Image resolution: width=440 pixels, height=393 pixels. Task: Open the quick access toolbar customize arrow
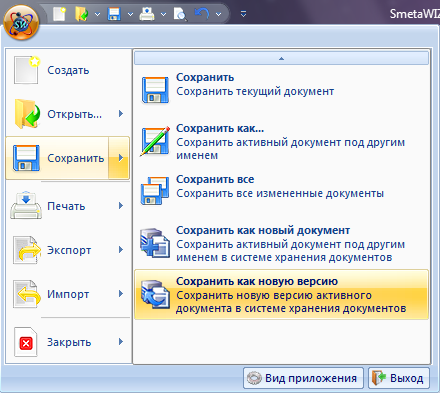coord(243,14)
